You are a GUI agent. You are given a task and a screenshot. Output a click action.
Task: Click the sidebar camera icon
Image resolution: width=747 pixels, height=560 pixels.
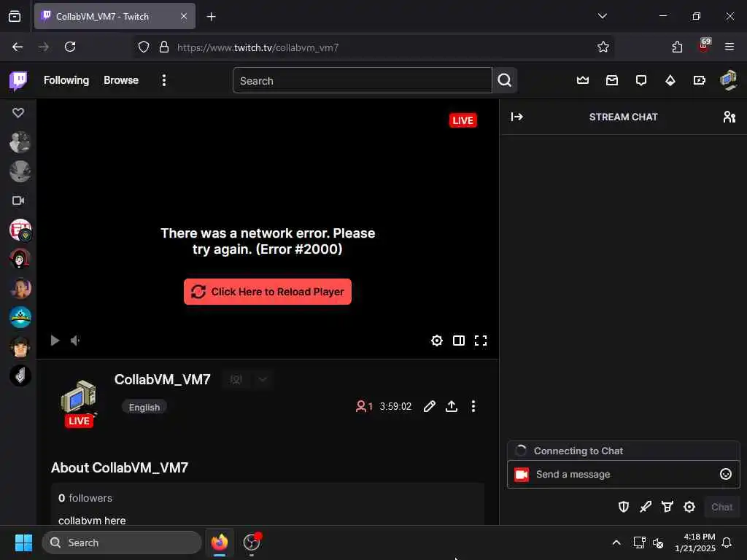18,201
